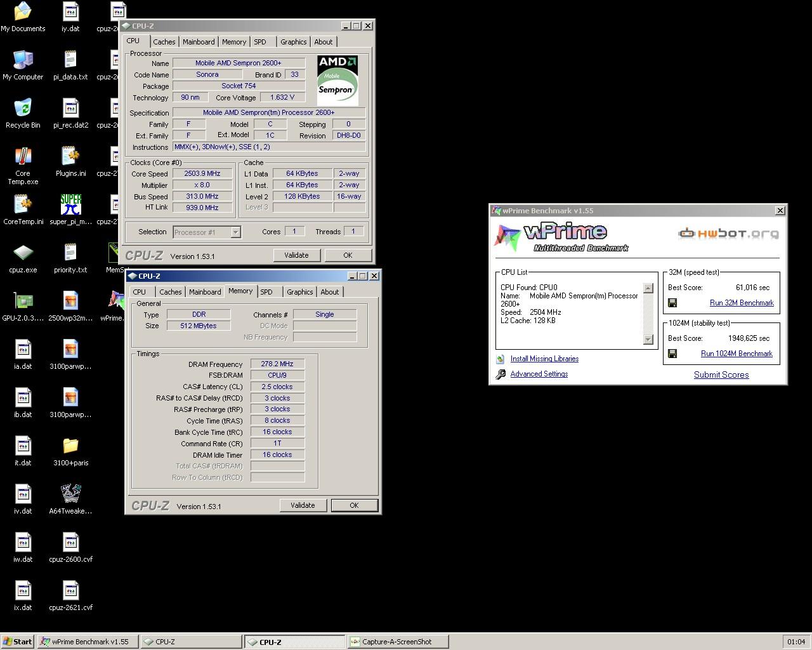Run 32M Benchmark in wPrime

(742, 303)
